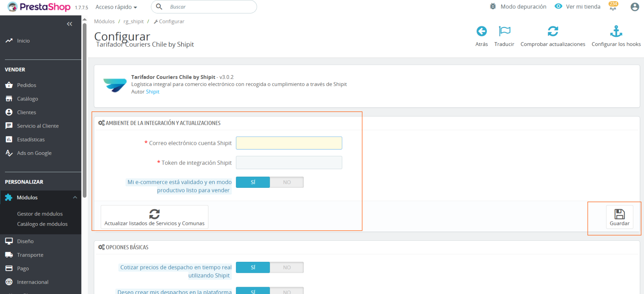Click the Pedidos basket icon
The height and width of the screenshot is (294, 644).
pos(9,85)
